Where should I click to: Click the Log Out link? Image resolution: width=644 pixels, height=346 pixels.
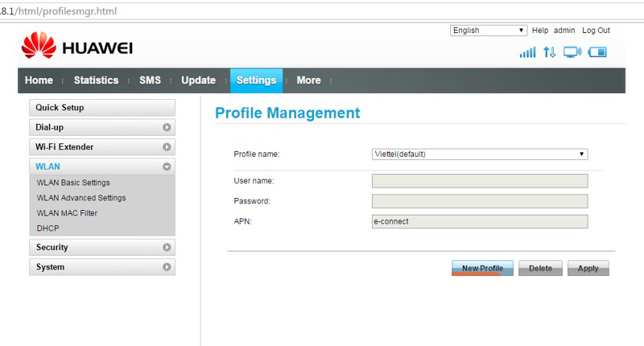click(x=596, y=31)
